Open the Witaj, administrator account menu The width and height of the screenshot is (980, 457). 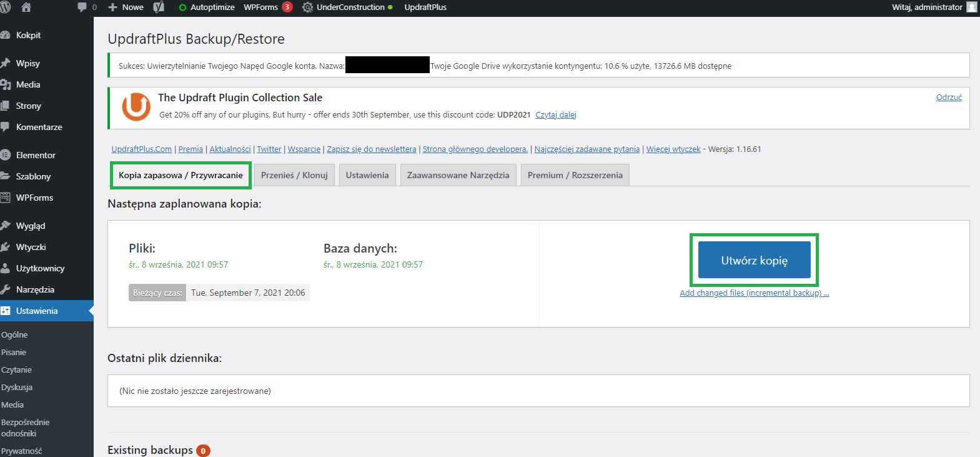(x=934, y=8)
